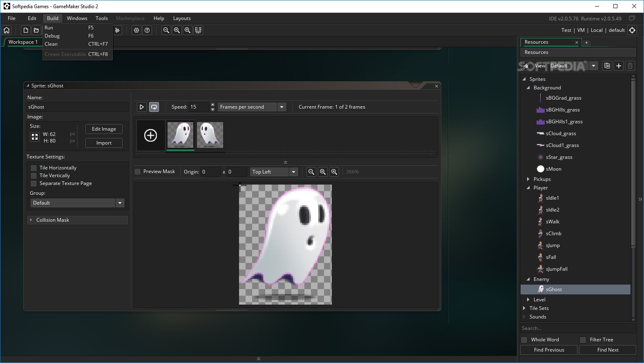The height and width of the screenshot is (363, 644).
Task: Enable the Preview Mask checkbox
Action: pos(138,171)
